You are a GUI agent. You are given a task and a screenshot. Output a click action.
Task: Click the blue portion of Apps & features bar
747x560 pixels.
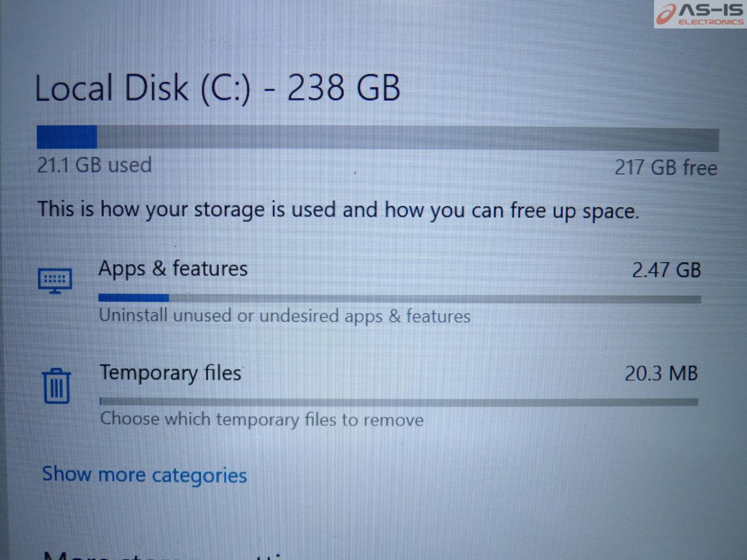[133, 298]
